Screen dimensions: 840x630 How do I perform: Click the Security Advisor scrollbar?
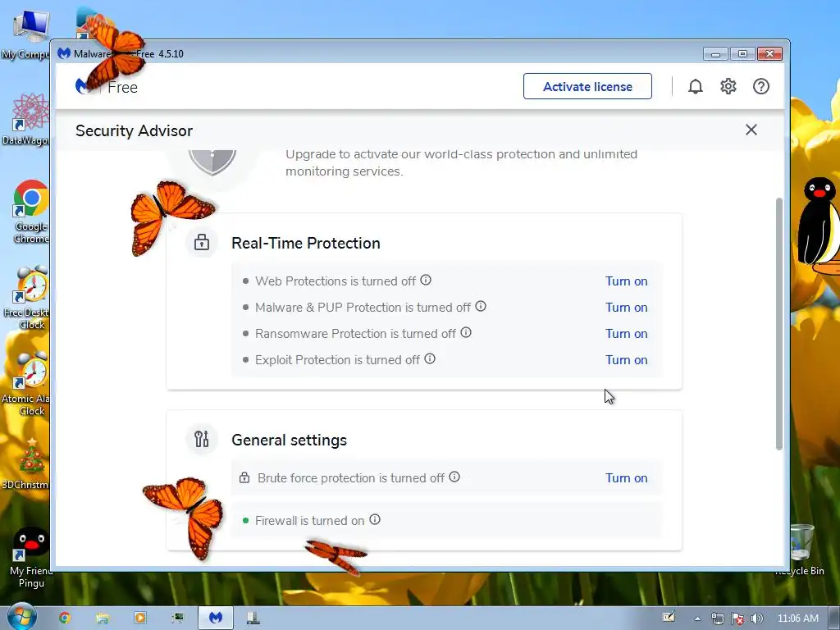point(779,324)
